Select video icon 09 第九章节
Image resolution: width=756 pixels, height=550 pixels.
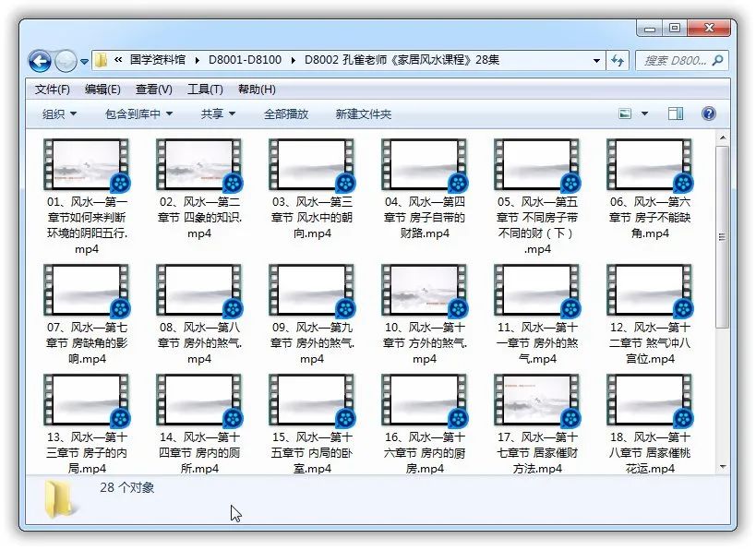coord(312,291)
